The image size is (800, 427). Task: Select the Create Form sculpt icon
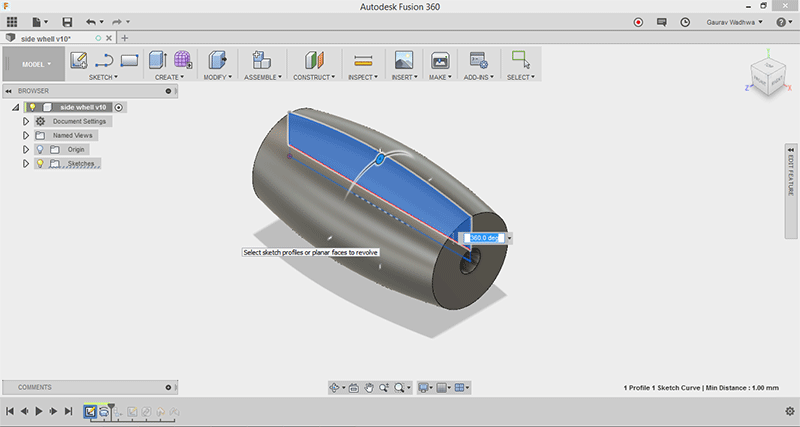coord(182,60)
